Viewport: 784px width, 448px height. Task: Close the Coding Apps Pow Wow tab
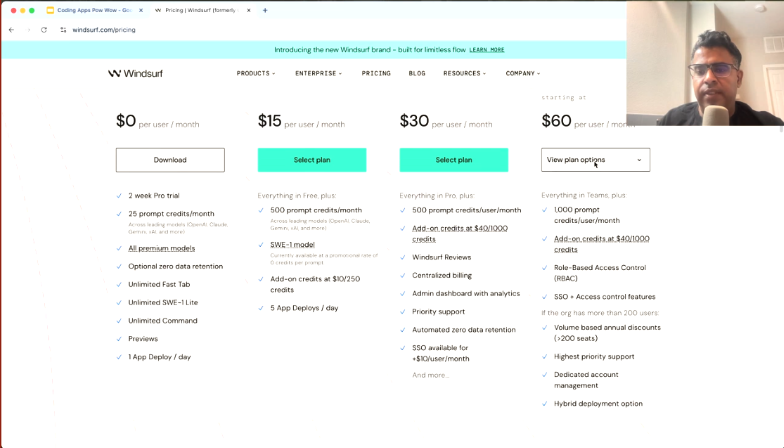tap(141, 10)
